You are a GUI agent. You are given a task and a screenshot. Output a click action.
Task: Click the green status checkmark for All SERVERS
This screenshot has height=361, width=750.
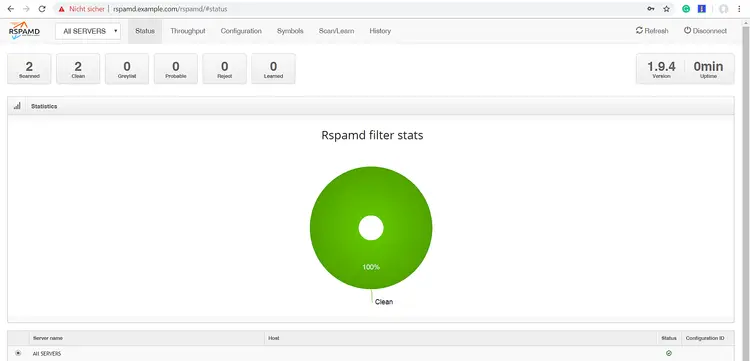pos(669,353)
